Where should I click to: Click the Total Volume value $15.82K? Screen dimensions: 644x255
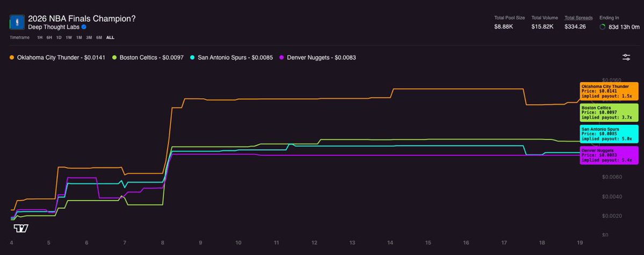click(542, 27)
